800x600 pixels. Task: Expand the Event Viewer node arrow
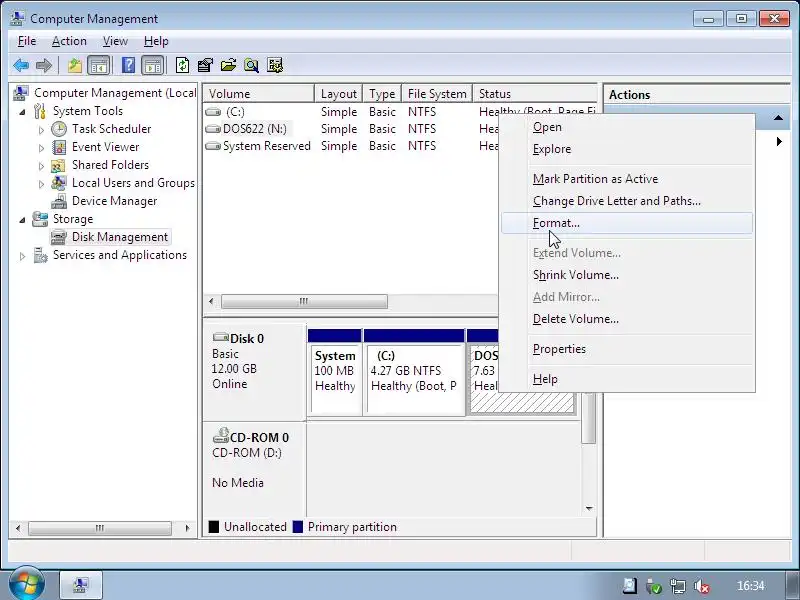coord(41,148)
